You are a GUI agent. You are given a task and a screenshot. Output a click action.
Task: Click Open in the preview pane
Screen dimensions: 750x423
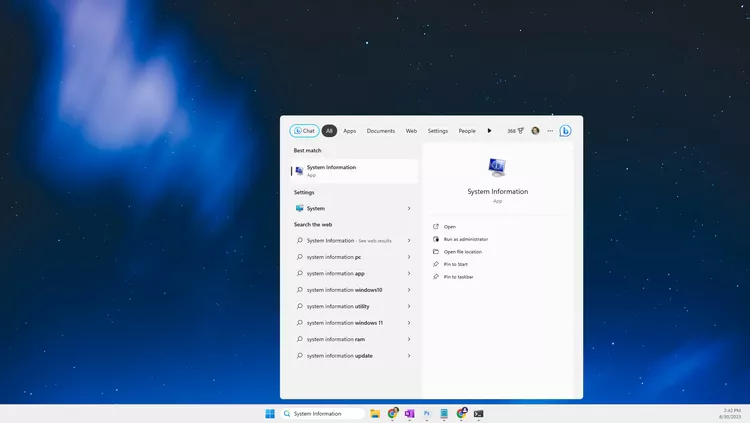(x=450, y=227)
